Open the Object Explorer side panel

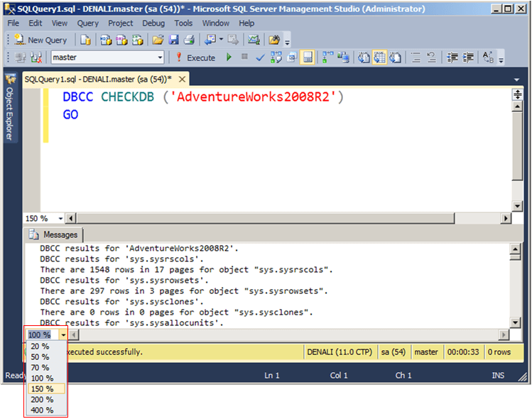point(10,107)
